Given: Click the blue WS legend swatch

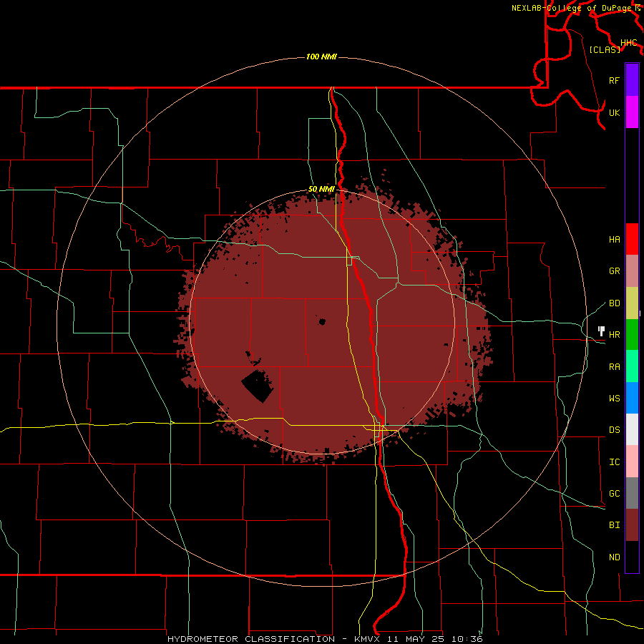Looking at the screenshot, I should [x=632, y=398].
